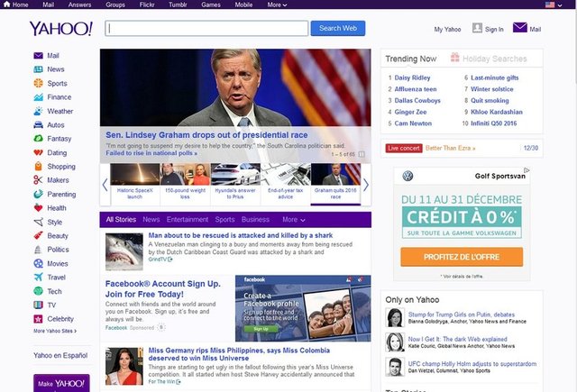Open Yahoo en Español link

60,356
